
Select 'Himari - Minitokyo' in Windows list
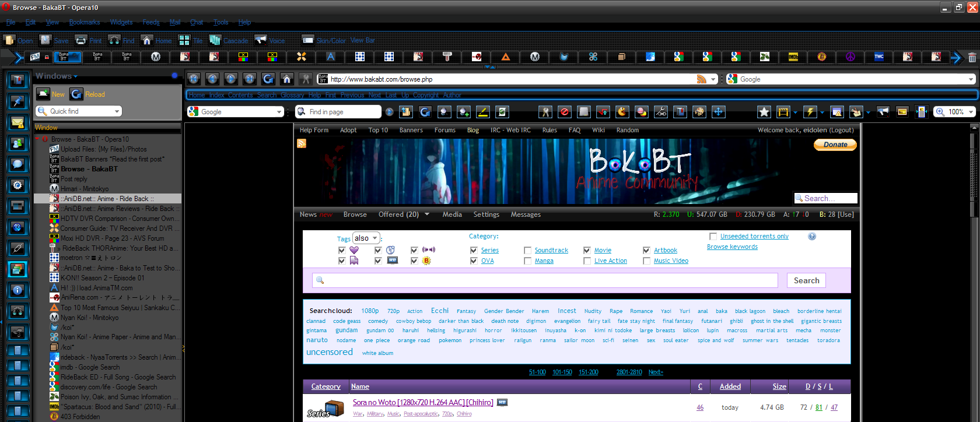point(85,189)
